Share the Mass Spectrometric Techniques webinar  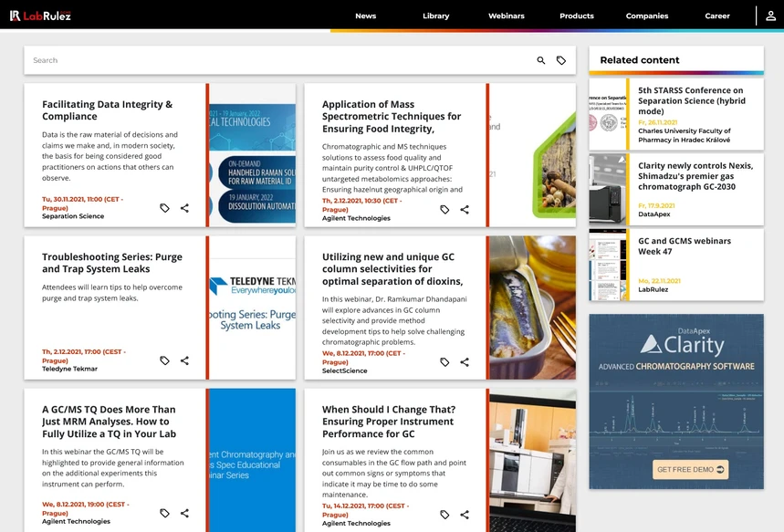click(465, 210)
